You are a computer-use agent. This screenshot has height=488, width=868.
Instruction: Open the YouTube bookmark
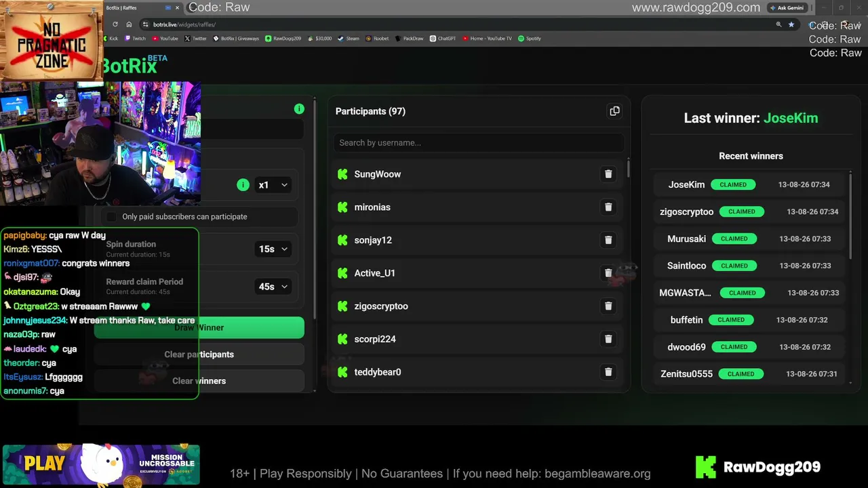[165, 39]
